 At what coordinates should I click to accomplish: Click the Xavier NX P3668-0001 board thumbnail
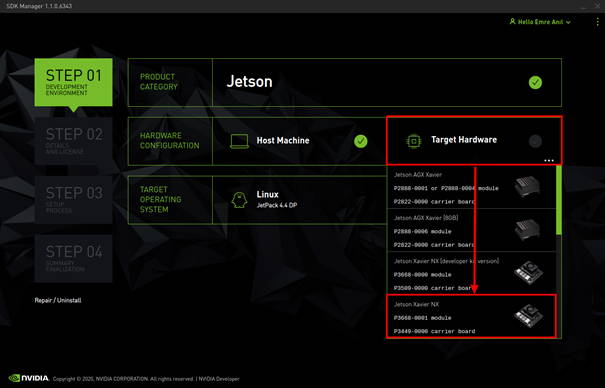click(528, 315)
